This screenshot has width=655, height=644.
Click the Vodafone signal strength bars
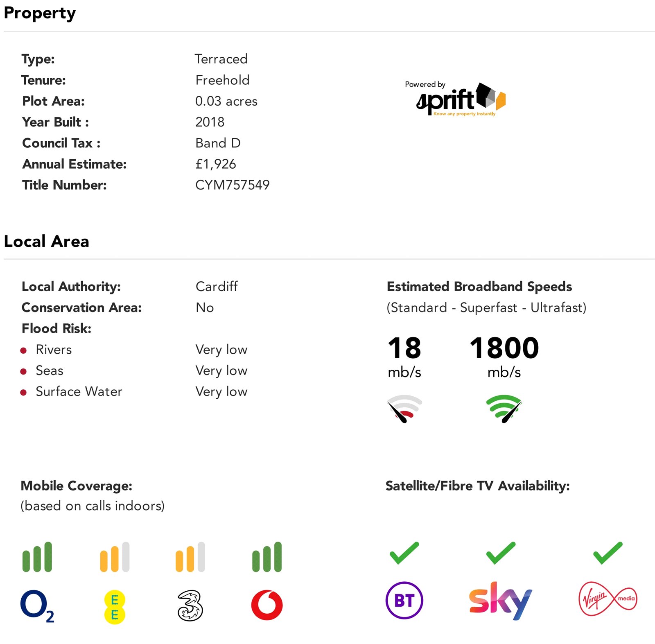267,557
